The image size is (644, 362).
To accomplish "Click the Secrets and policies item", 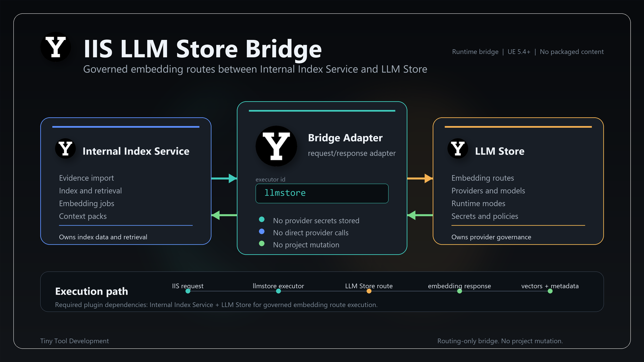I will 485,216.
